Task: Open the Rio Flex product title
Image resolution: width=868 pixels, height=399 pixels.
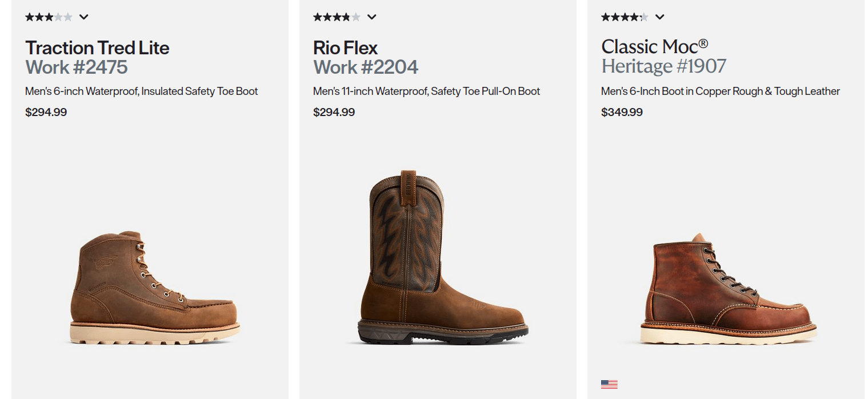Action: coord(345,47)
